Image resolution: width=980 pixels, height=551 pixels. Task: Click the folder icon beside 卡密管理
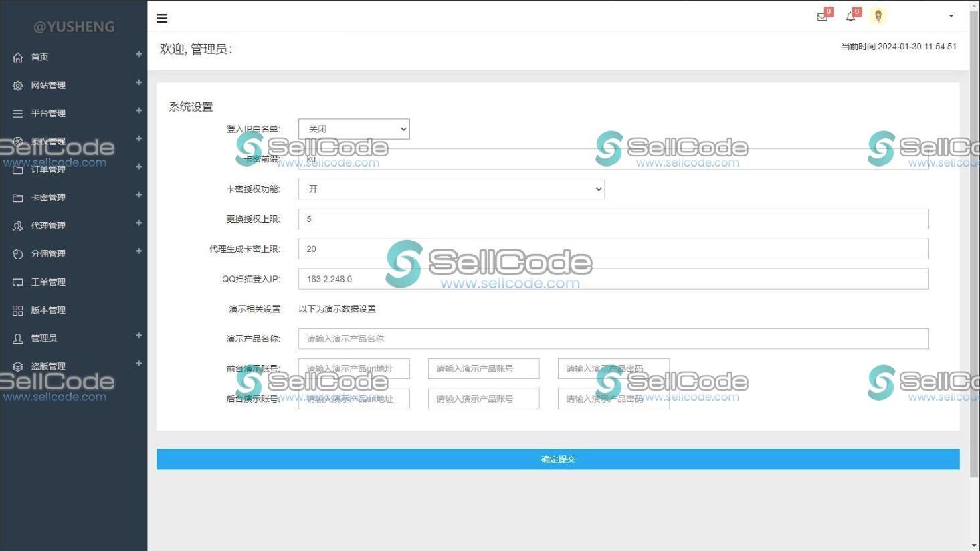[18, 198]
